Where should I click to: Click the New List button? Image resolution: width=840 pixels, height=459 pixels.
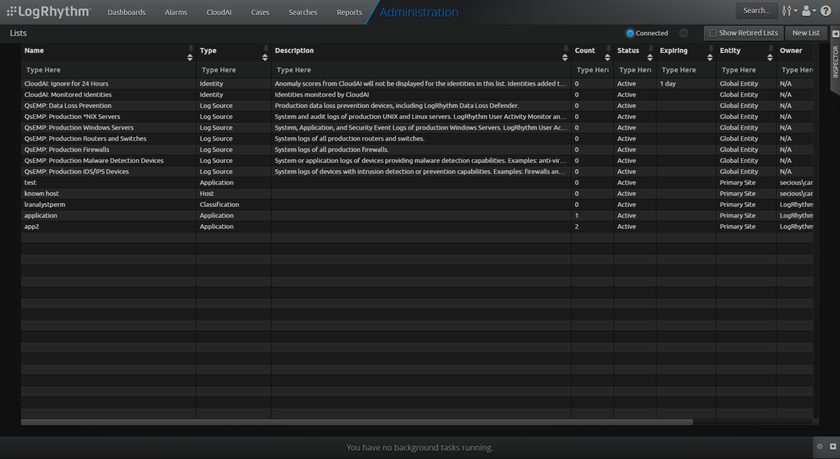click(x=805, y=33)
